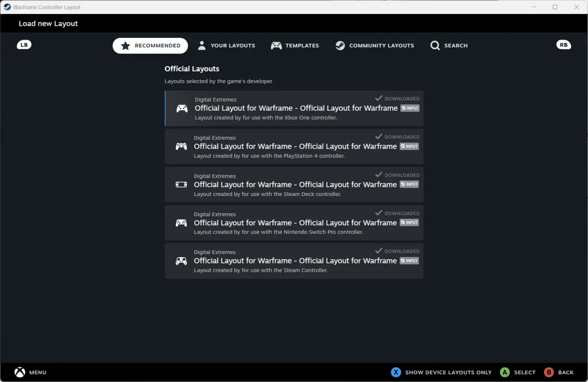This screenshot has width=588, height=382.
Task: Click the PlayStation 4 controller icon
Action: click(181, 146)
